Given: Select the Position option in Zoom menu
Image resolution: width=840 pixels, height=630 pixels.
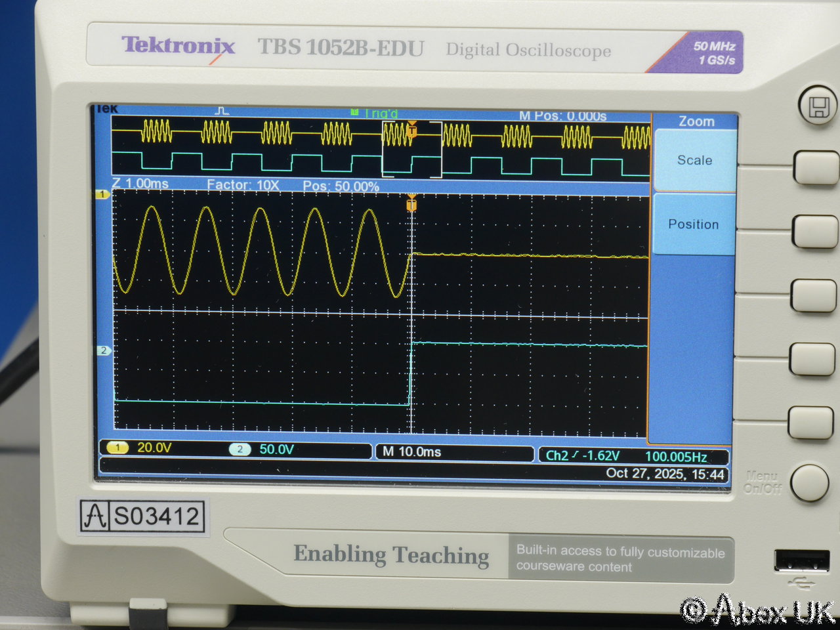Looking at the screenshot, I should [x=693, y=224].
